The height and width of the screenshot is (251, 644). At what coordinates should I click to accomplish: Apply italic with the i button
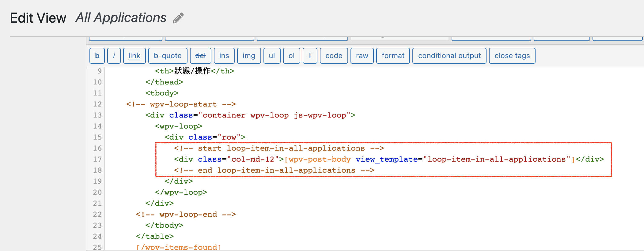[x=114, y=56]
